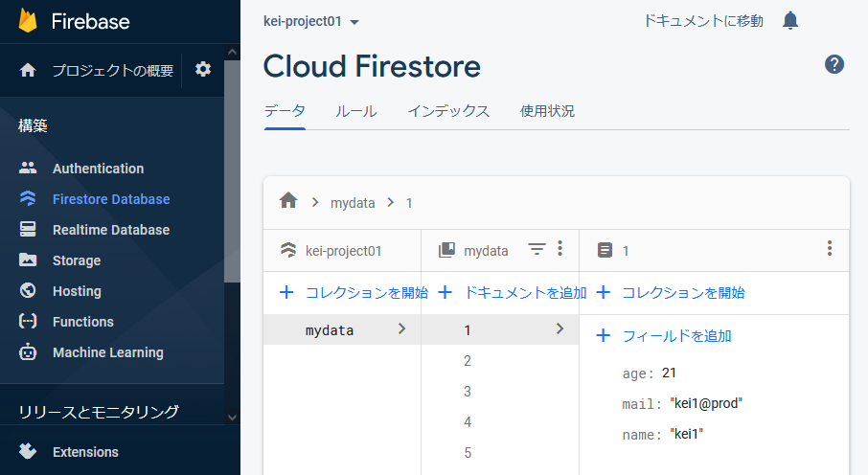Click フィールドを追加 to add field
The image size is (868, 475).
665,336
